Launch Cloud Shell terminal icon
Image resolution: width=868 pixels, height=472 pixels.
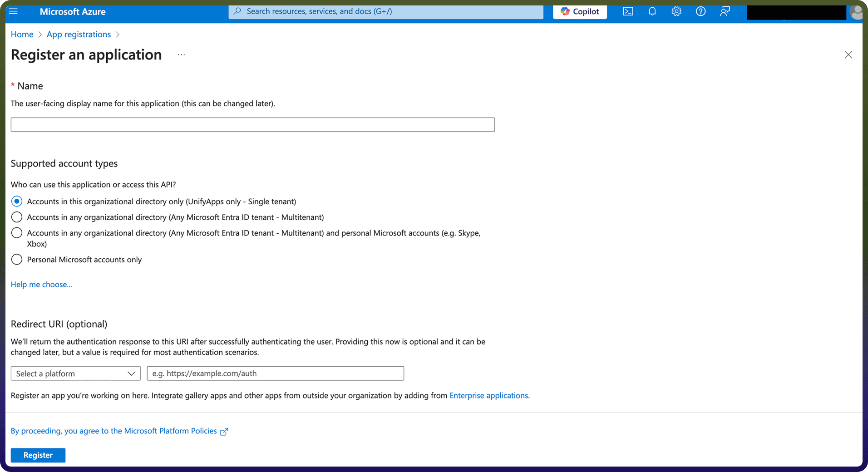[628, 11]
